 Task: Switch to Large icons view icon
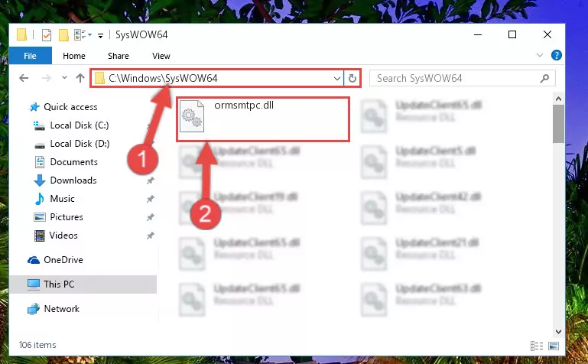[x=554, y=346]
